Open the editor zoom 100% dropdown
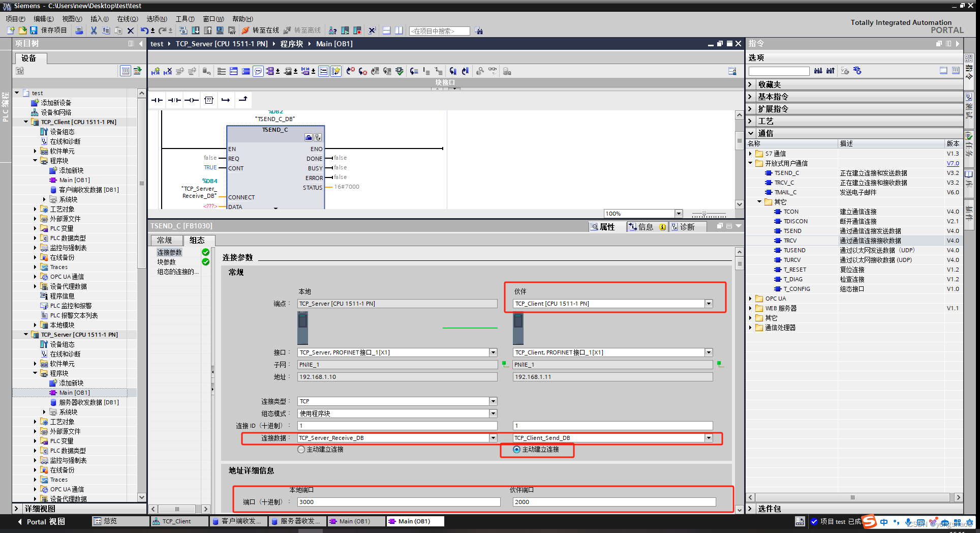This screenshot has width=980, height=533. click(679, 214)
